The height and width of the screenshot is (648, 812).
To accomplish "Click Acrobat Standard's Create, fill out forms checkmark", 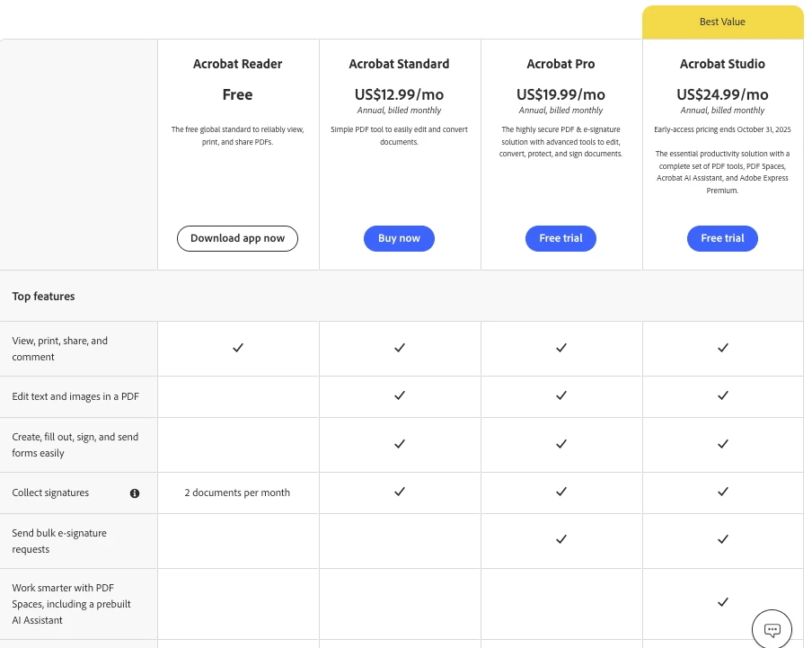I will coord(400,444).
